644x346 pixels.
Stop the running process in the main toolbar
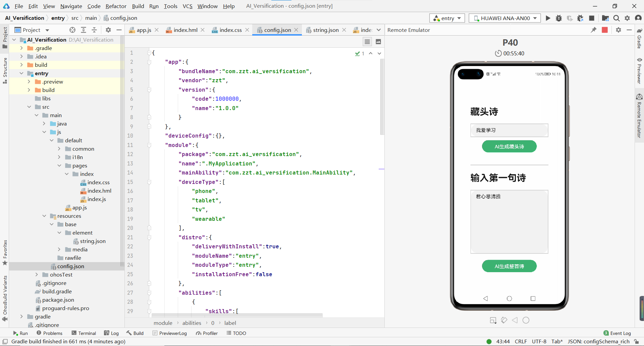point(592,18)
